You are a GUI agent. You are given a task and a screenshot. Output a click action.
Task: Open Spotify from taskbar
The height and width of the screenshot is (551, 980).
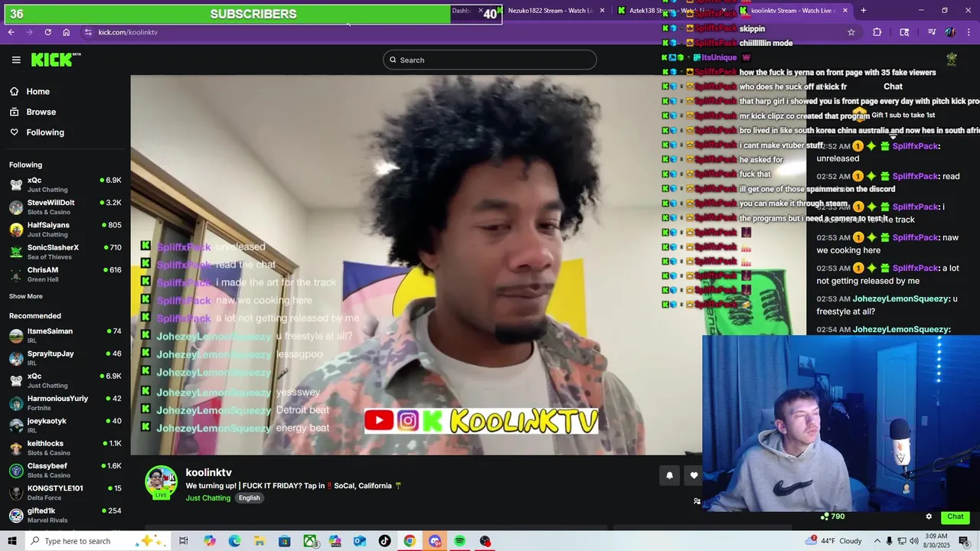(x=459, y=541)
